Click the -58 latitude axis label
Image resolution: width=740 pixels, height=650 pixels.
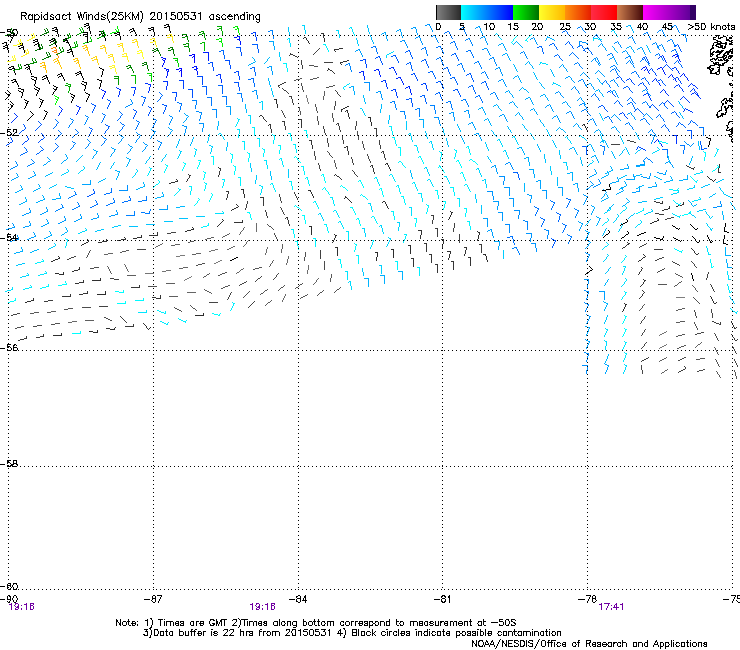9,464
